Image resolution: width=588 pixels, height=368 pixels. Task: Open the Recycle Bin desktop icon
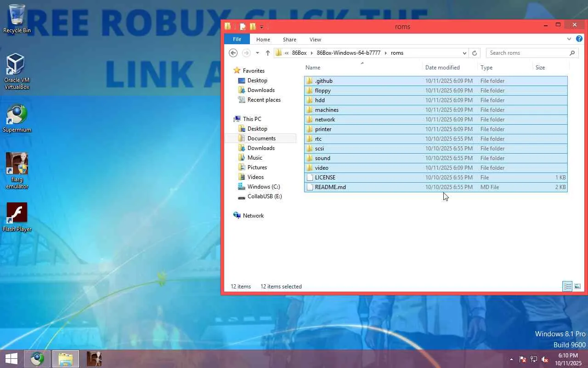point(17,19)
